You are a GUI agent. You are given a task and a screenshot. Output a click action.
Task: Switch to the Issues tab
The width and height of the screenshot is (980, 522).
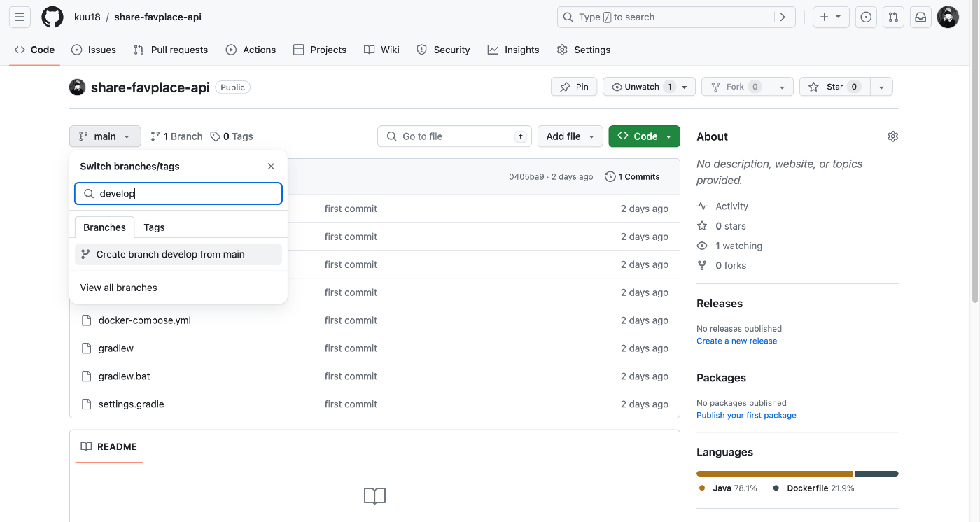(x=94, y=50)
